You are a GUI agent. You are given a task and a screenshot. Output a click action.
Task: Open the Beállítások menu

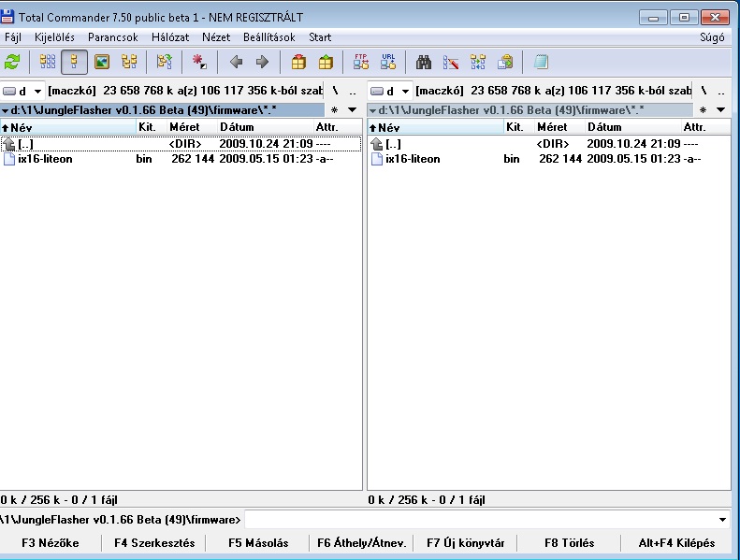click(x=268, y=37)
